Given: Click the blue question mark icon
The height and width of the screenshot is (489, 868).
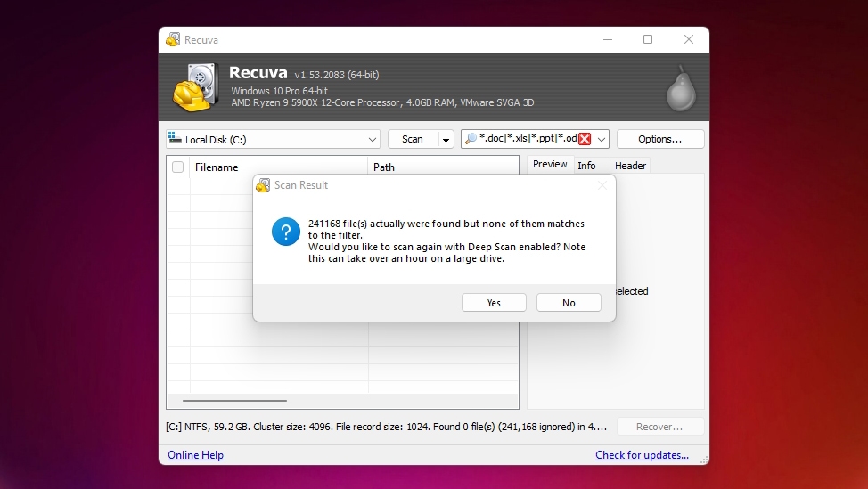Looking at the screenshot, I should tap(286, 232).
